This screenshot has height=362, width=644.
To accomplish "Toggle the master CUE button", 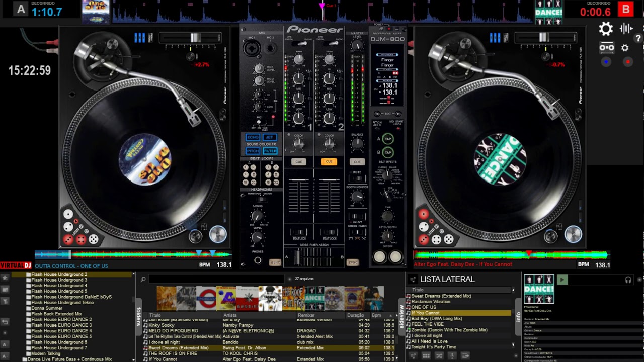I will coord(357,161).
